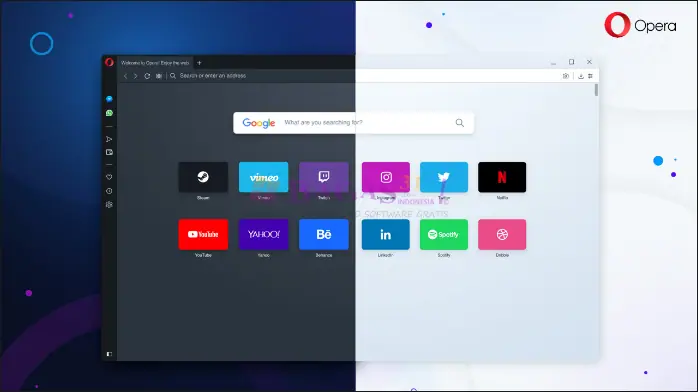
Task: Open the Behance speed dial tile
Action: (x=324, y=234)
